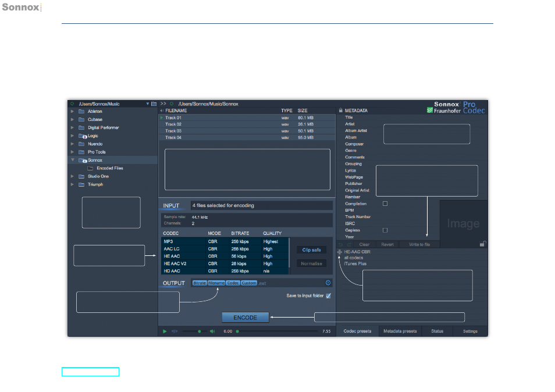
Task: Select the AAC LC codec row
Action: click(x=225, y=249)
